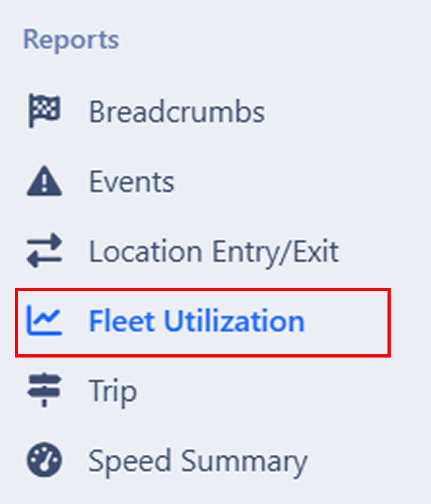Screen dimensions: 431x504
Task: Open the Breadcrumbs report
Action: pos(178,111)
